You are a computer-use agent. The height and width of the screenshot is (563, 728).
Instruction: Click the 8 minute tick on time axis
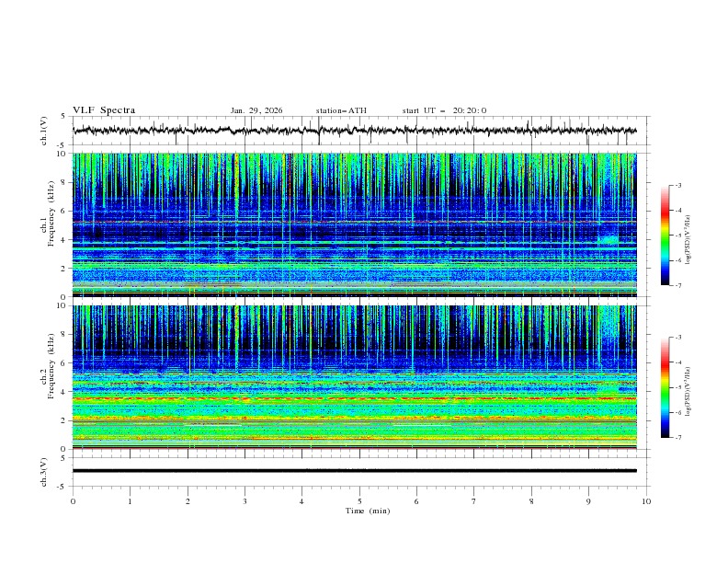click(531, 501)
